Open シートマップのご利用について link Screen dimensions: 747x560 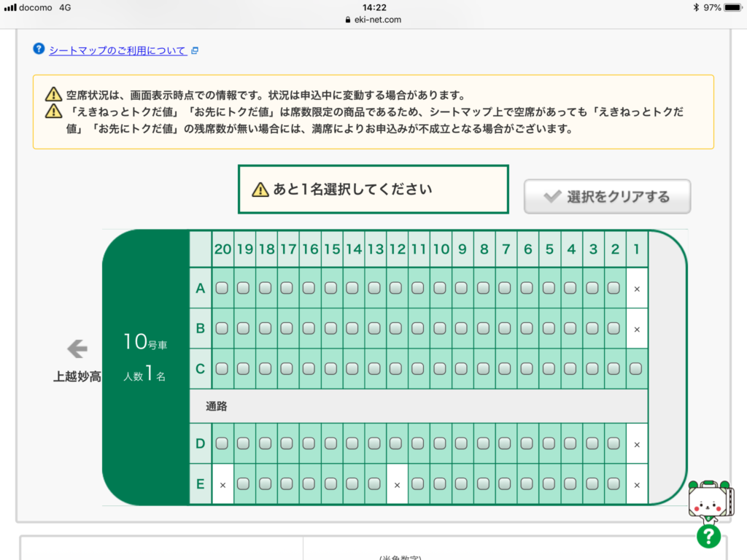tap(117, 50)
